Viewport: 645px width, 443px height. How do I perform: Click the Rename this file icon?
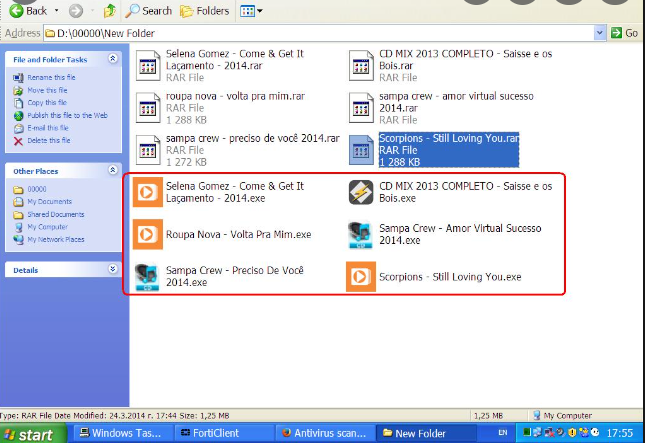point(18,77)
